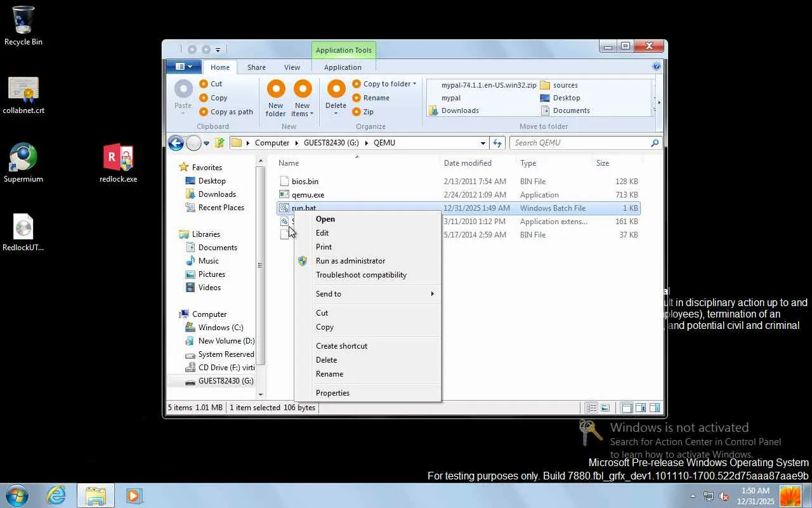Open the Recycle Bin desktop icon
Viewport: 812px width, 508px height.
tap(23, 25)
